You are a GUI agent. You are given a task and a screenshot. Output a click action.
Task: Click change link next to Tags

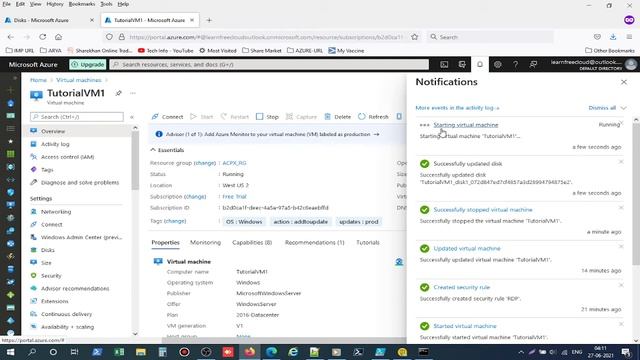175,221
